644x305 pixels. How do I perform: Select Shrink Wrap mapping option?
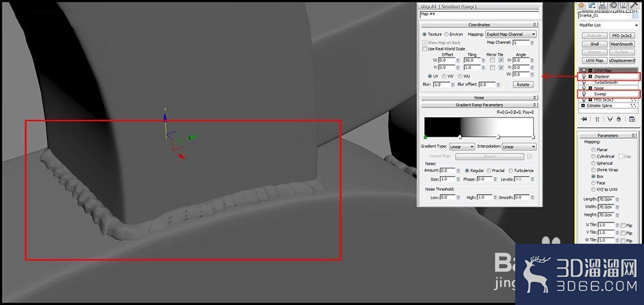pos(593,170)
